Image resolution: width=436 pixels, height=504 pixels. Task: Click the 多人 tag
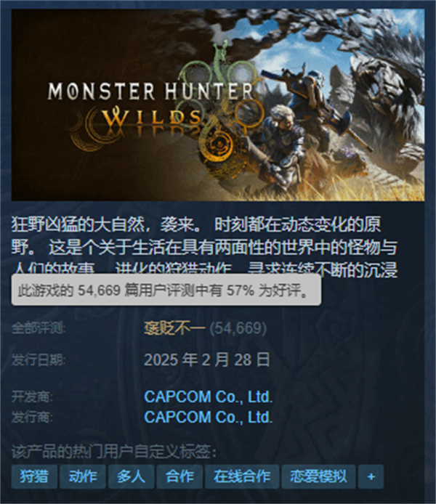pos(132,476)
